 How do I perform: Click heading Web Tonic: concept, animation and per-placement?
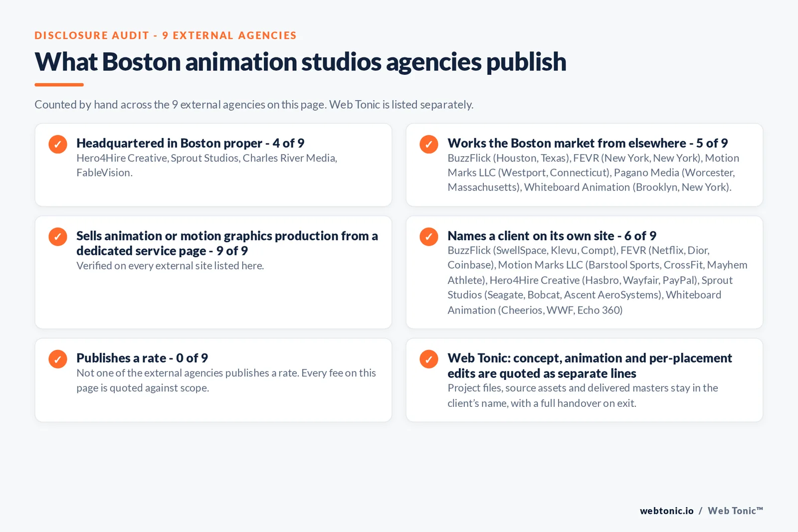pos(590,365)
